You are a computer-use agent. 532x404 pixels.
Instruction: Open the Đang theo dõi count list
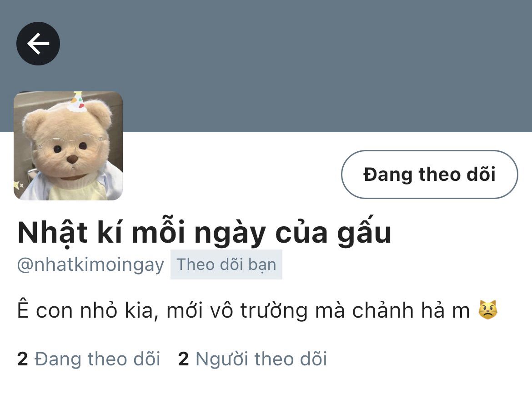89,359
